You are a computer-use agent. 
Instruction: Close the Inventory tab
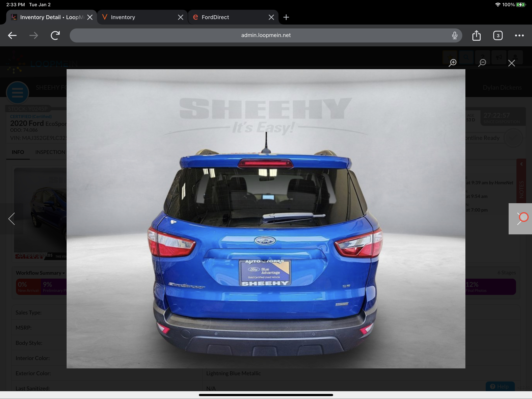(181, 17)
